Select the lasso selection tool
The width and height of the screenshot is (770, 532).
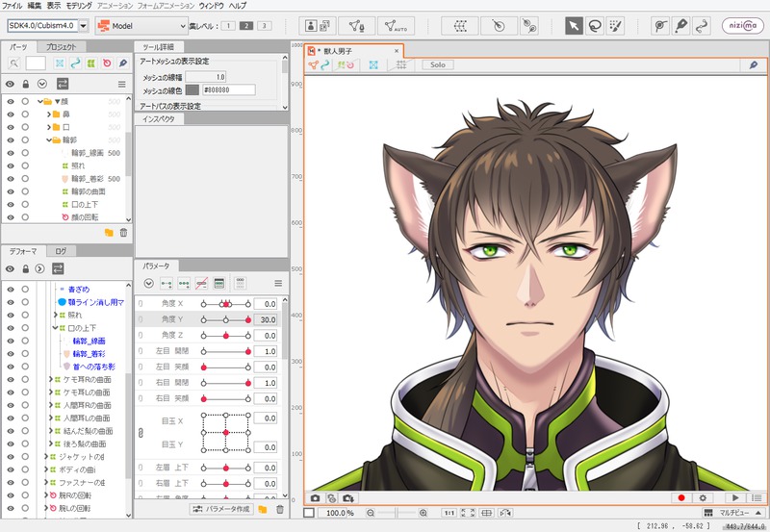coord(595,26)
